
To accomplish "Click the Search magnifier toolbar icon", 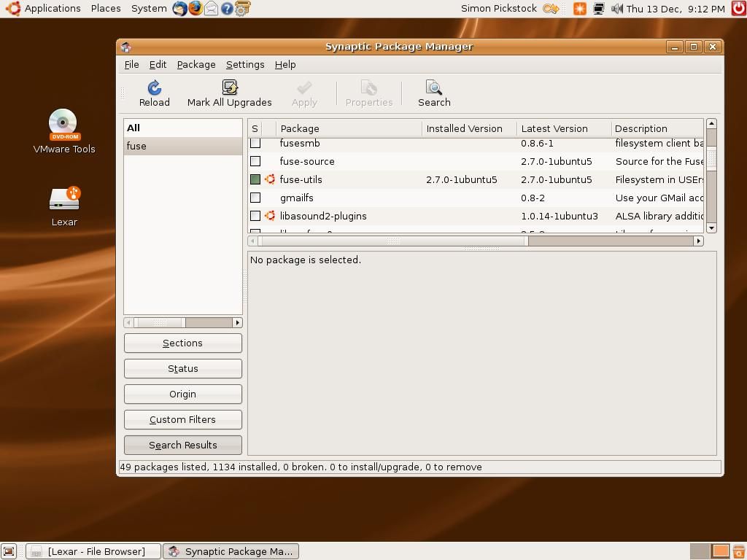I will (x=433, y=87).
